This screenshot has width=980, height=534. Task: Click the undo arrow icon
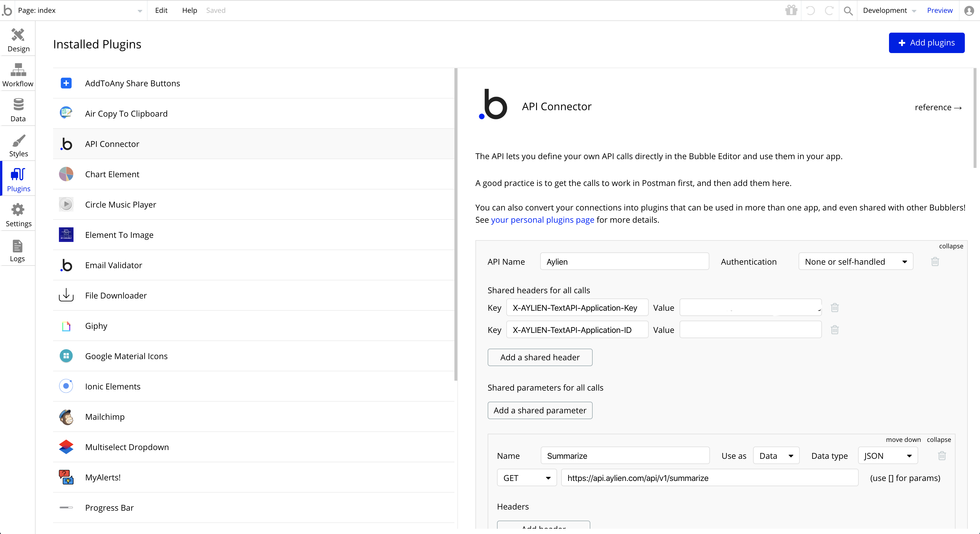point(810,10)
